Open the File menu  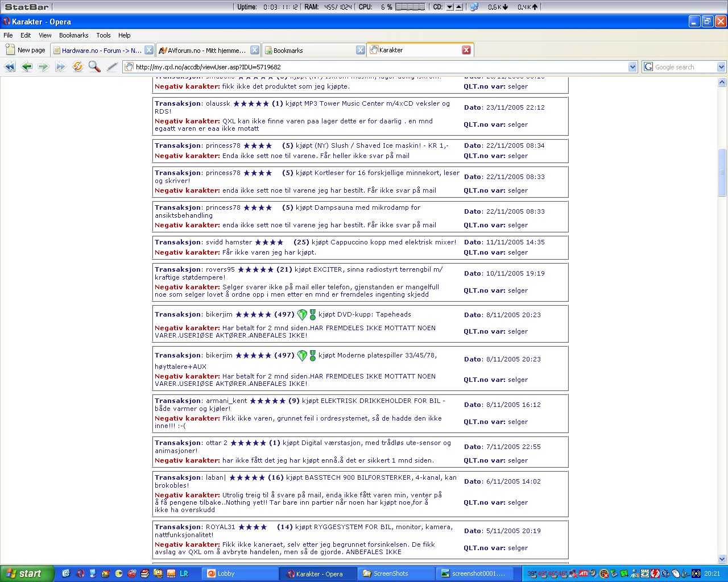(8, 35)
